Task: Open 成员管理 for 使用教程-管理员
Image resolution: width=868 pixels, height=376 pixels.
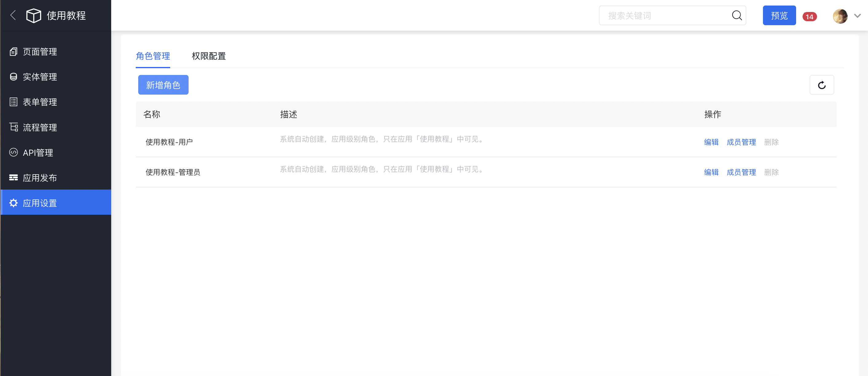Action: (741, 172)
